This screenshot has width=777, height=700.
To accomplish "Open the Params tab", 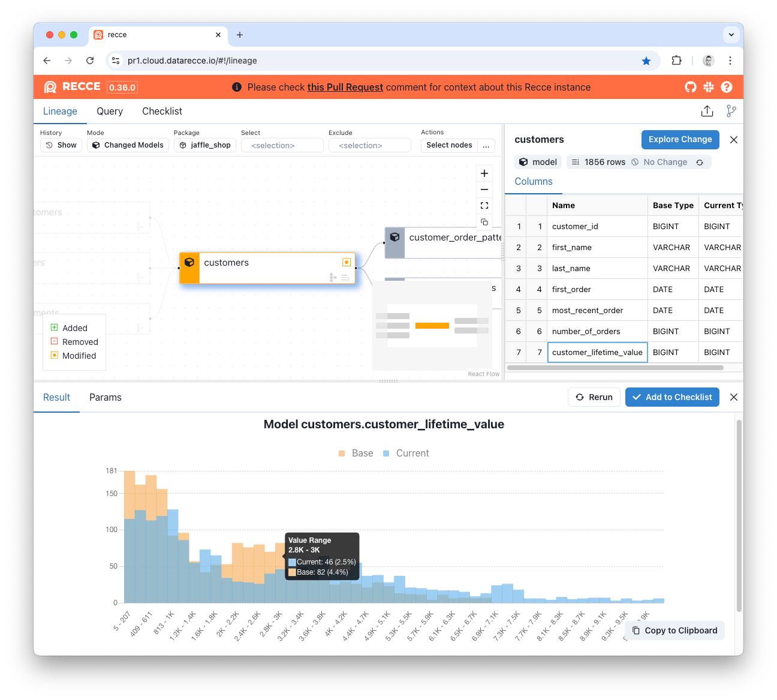I will pos(106,397).
